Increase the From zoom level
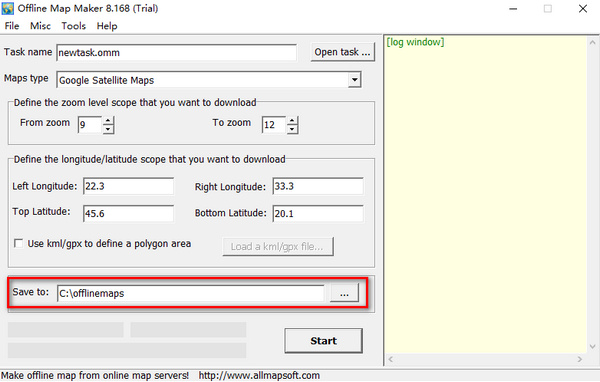This screenshot has width=600, height=382. (108, 121)
